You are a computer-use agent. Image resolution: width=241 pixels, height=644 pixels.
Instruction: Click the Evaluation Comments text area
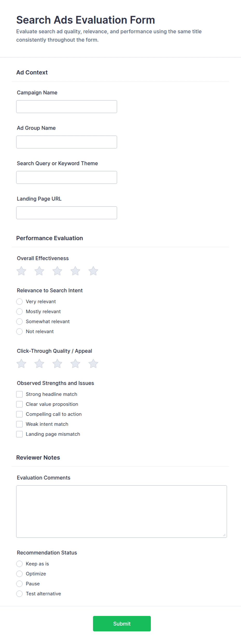pyautogui.click(x=122, y=511)
